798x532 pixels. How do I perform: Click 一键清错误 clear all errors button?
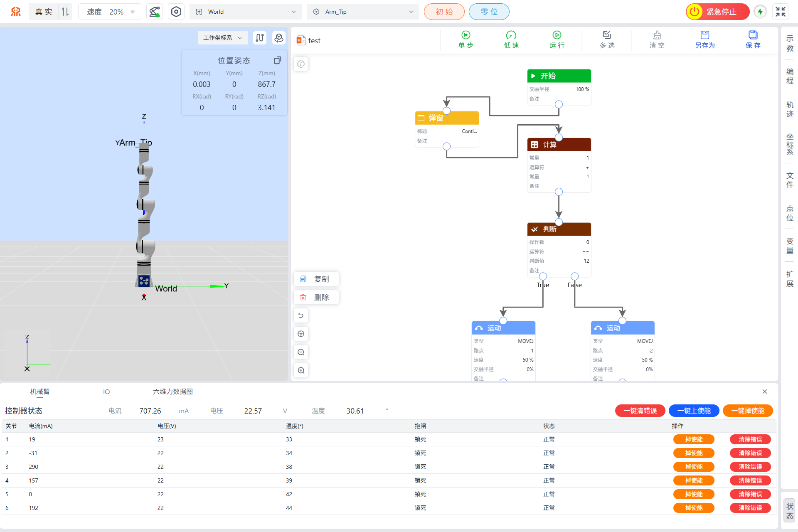click(x=640, y=411)
